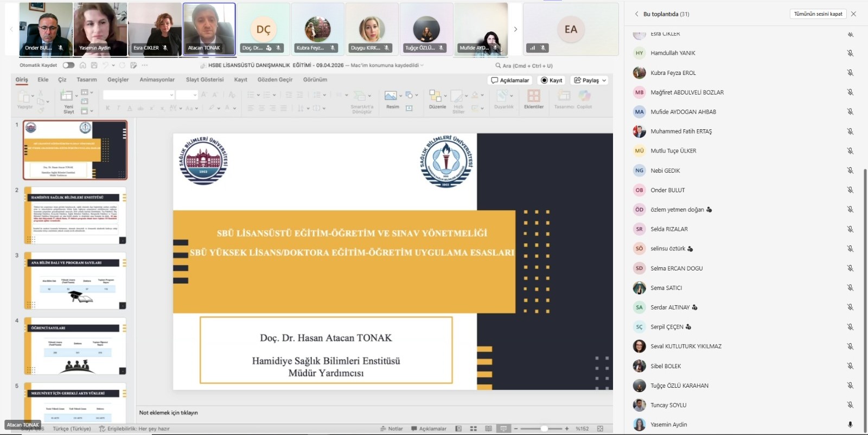The width and height of the screenshot is (868, 435).
Task: Click the Tümünün sesini kapat button
Action: 818,14
